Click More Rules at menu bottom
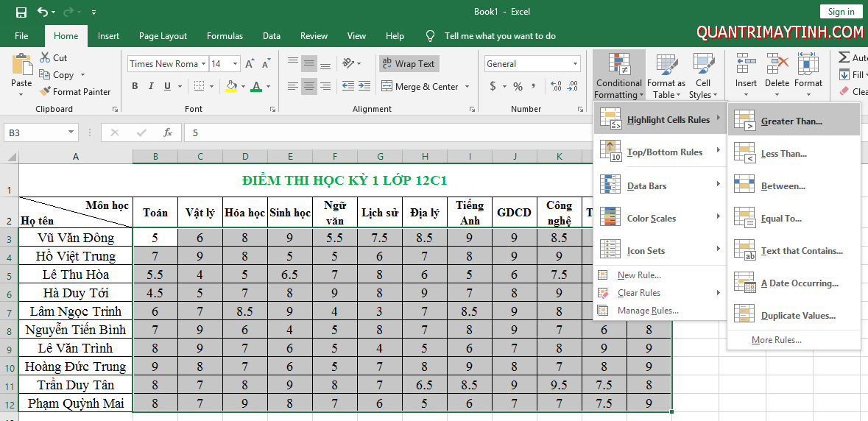 (794, 340)
